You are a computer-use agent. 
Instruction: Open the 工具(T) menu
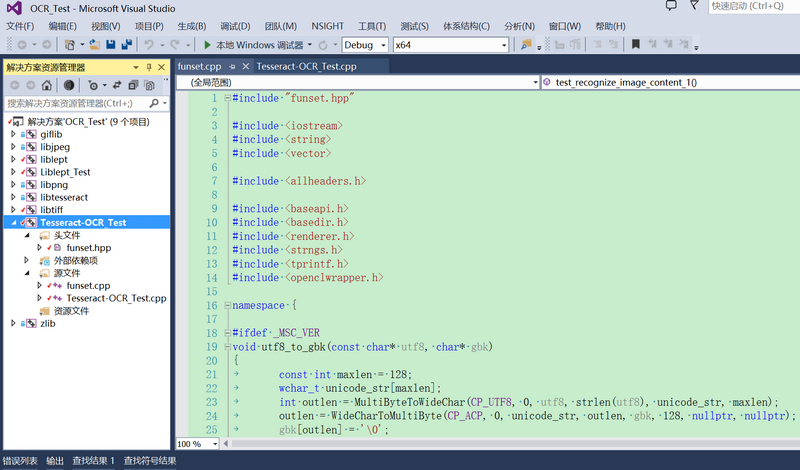pos(372,26)
